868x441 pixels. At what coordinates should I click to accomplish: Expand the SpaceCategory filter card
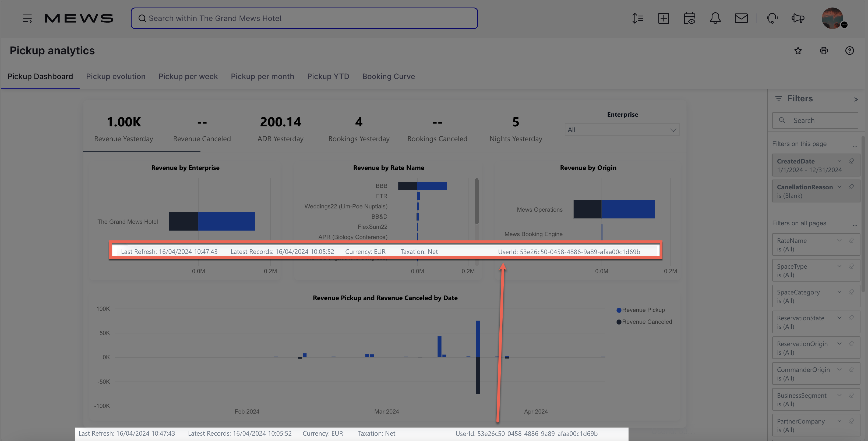point(839,292)
